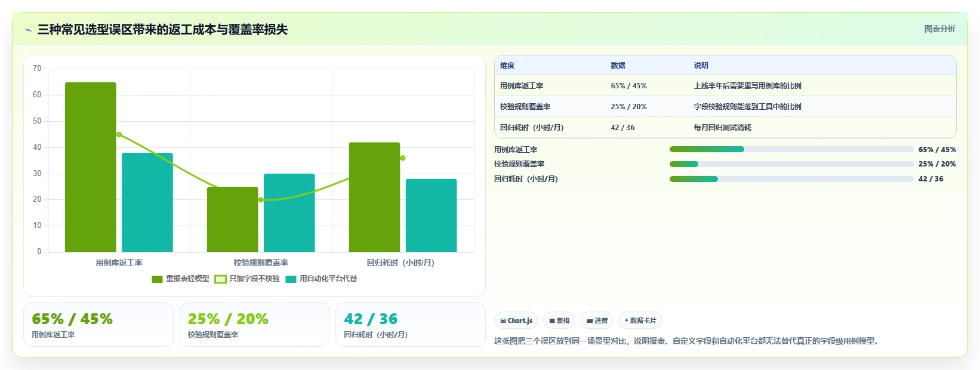Toggle the 只加字段不校验 legend entry
Screen dimensions: 980x370
[x=247, y=279]
